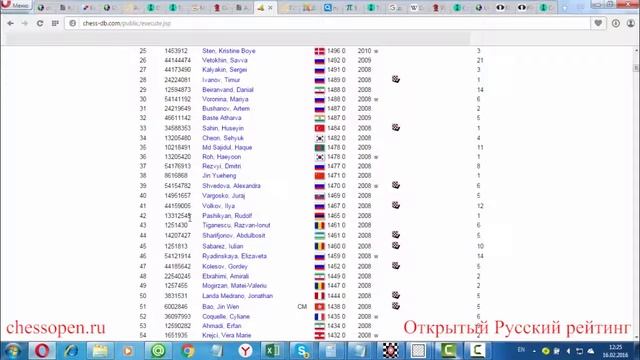Open player Voronina, Mariya
The image size is (640, 360).
pyautogui.click(x=225, y=99)
